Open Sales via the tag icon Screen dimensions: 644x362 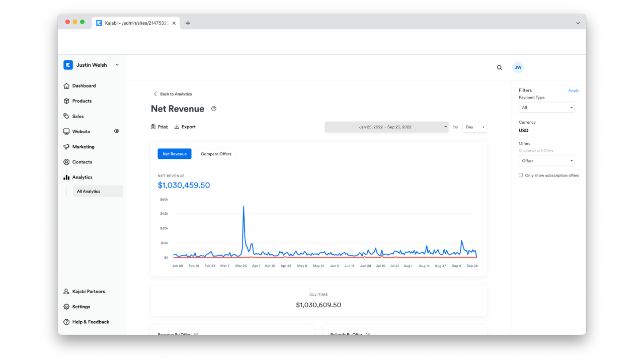[x=66, y=116]
